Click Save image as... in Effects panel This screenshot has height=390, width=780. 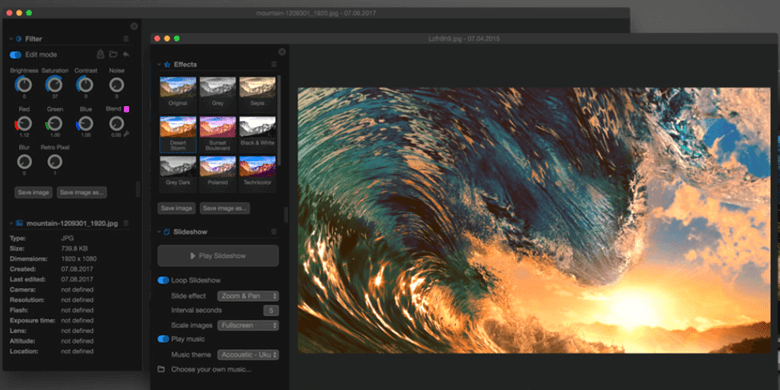coord(225,208)
